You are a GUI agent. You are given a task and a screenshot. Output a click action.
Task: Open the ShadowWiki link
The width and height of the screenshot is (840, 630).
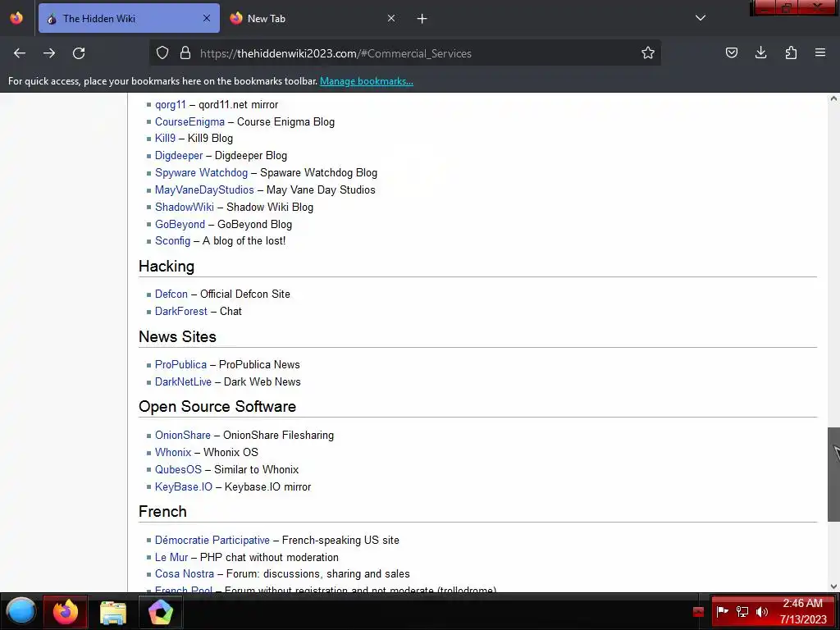coord(185,207)
